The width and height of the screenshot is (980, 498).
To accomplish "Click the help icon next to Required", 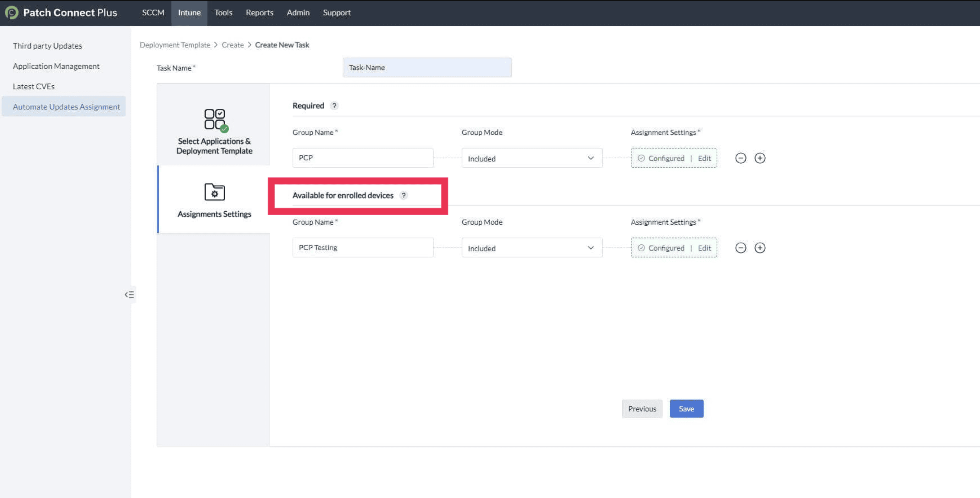I will point(334,106).
